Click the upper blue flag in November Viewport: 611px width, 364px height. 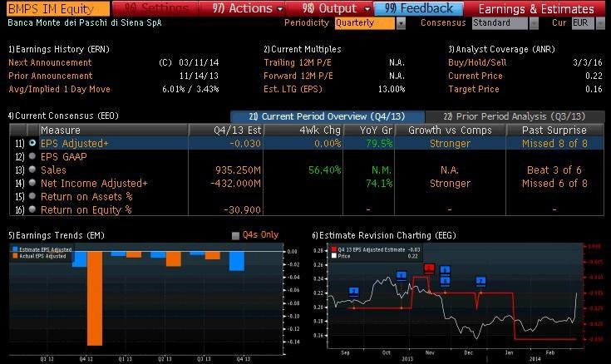point(445,270)
